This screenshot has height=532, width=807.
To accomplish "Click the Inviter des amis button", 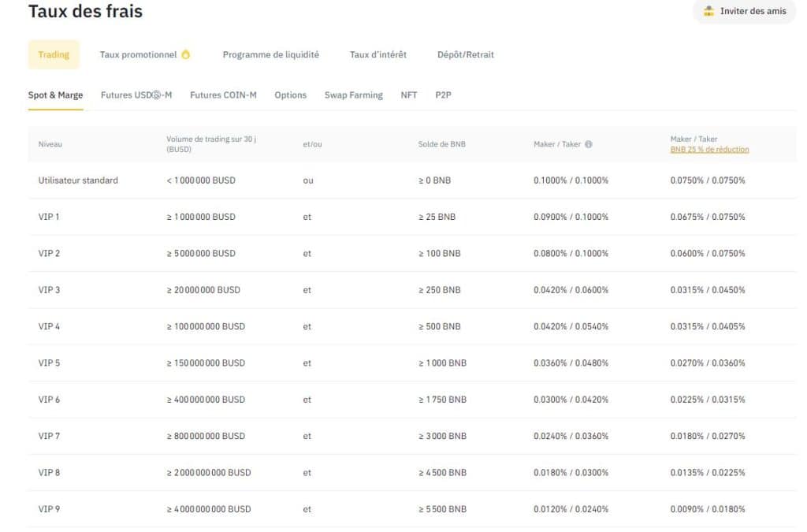I will point(744,11).
